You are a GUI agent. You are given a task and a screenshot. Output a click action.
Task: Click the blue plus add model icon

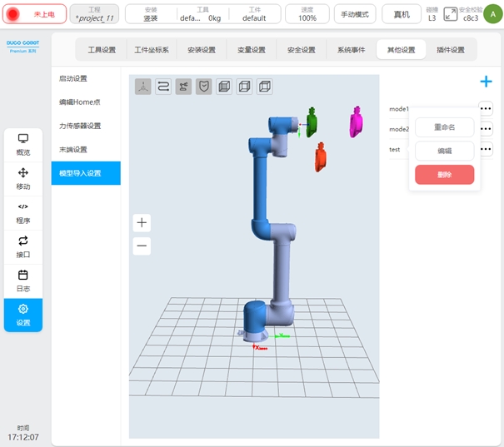click(486, 82)
